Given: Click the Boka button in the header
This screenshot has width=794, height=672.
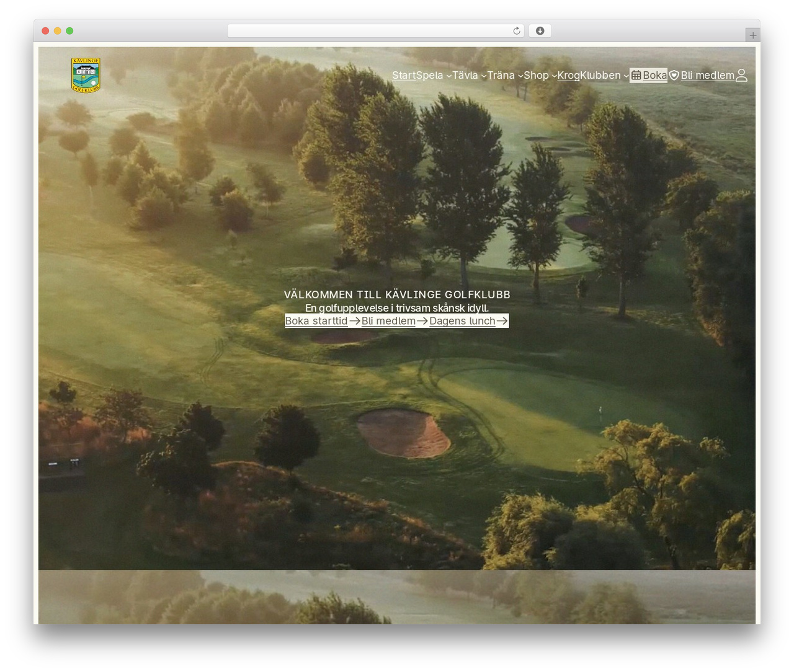Looking at the screenshot, I should [649, 76].
